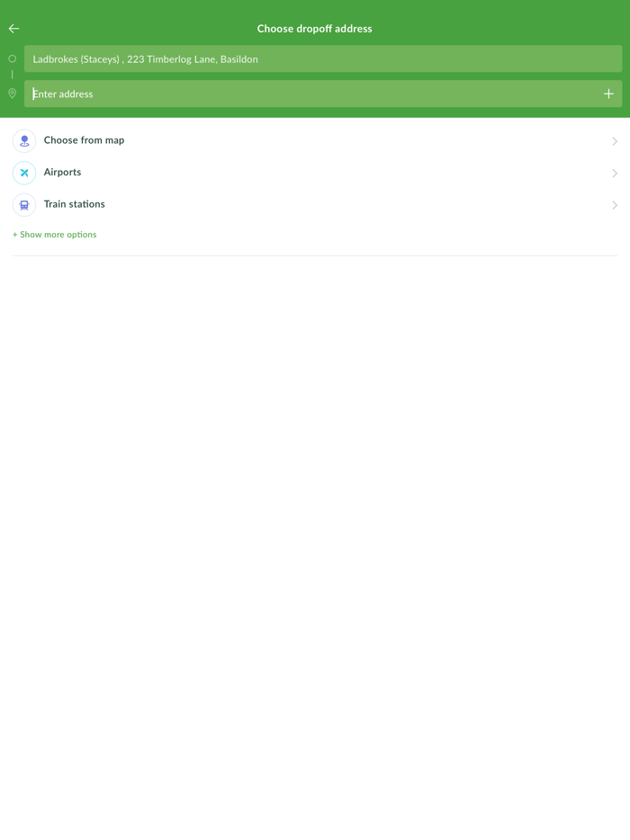Click the Choose dropoff address title
The height and width of the screenshot is (840, 630).
[315, 29]
